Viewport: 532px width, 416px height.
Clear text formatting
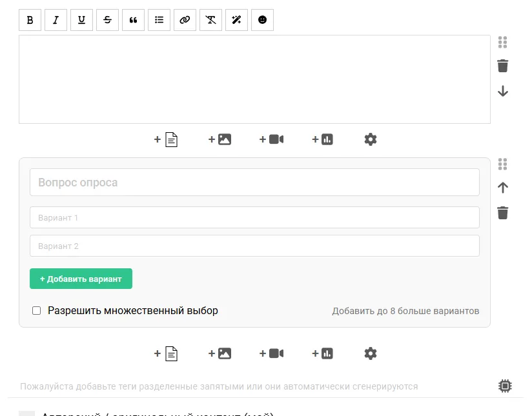(x=210, y=20)
